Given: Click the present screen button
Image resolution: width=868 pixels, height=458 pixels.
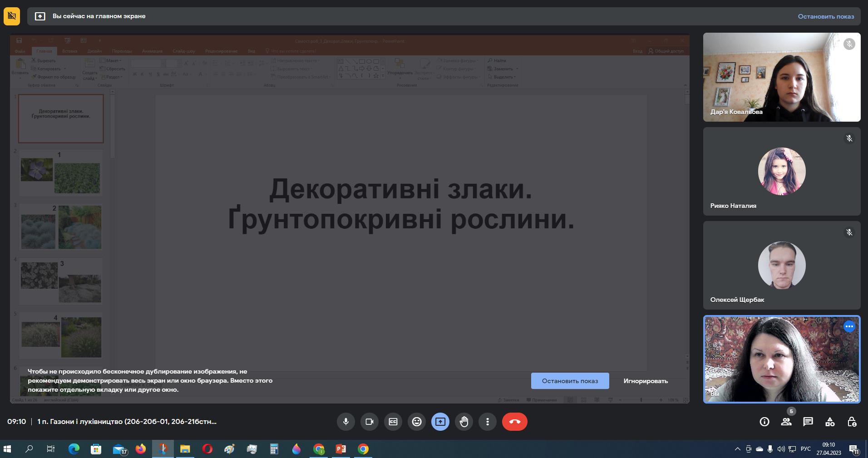Looking at the screenshot, I should [x=440, y=422].
